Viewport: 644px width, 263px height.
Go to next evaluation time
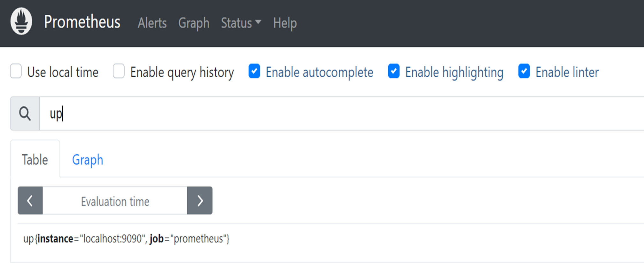point(200,201)
